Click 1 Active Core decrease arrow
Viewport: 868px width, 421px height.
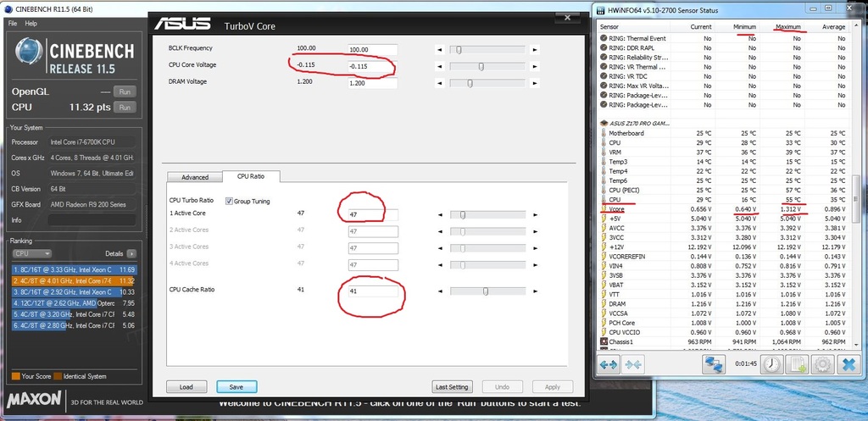(440, 214)
